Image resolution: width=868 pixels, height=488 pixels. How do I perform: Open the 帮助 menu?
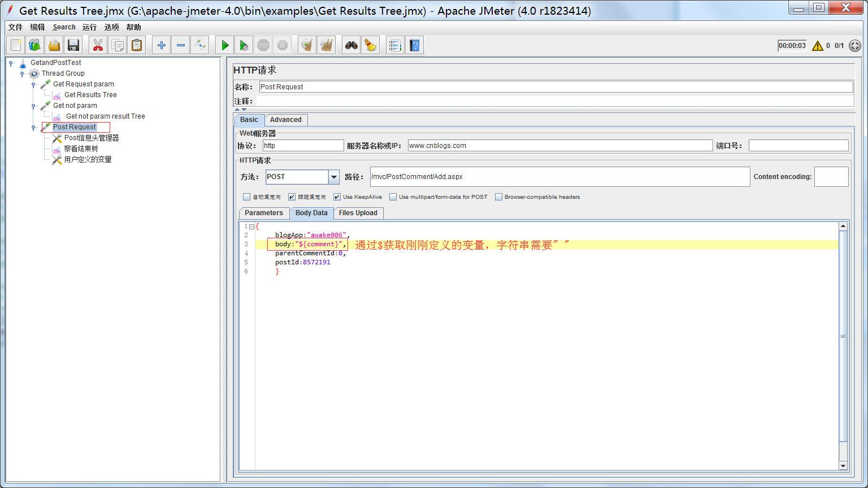pos(133,27)
